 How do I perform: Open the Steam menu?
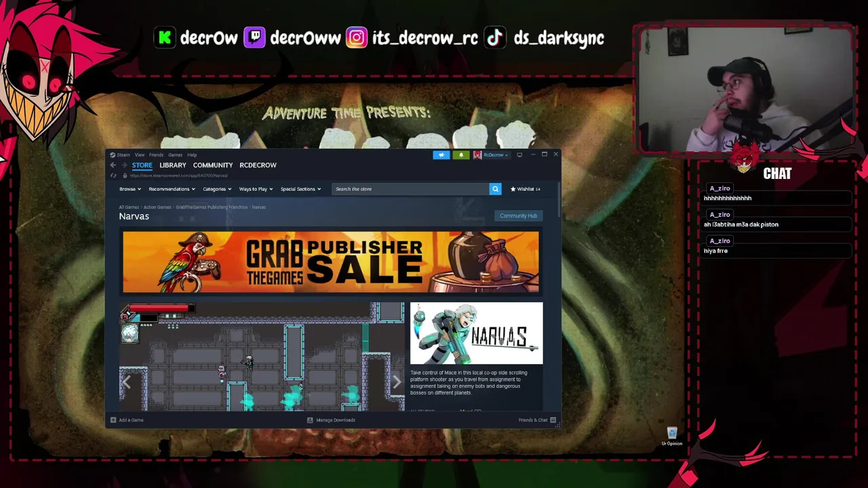(123, 155)
